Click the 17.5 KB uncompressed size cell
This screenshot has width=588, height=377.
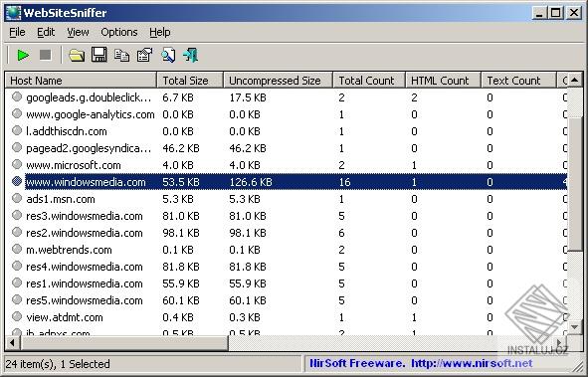[248, 97]
